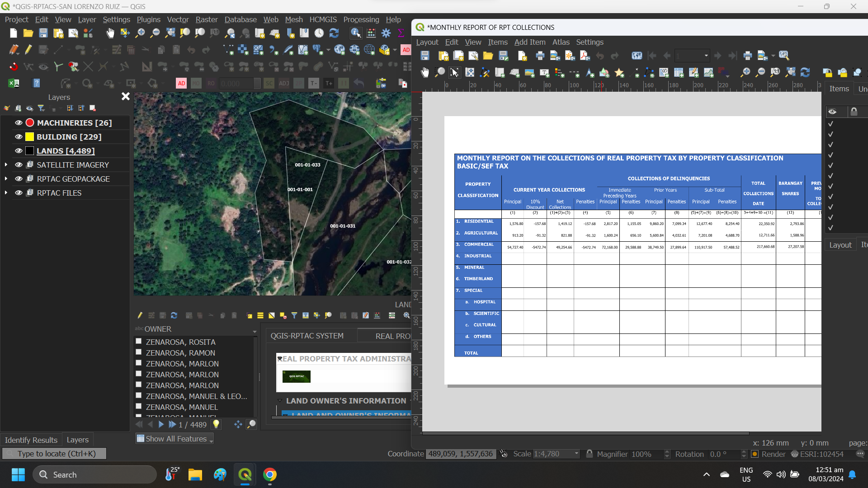The height and width of the screenshot is (488, 868).
Task: Click the Type to locate search field
Action: click(x=54, y=453)
